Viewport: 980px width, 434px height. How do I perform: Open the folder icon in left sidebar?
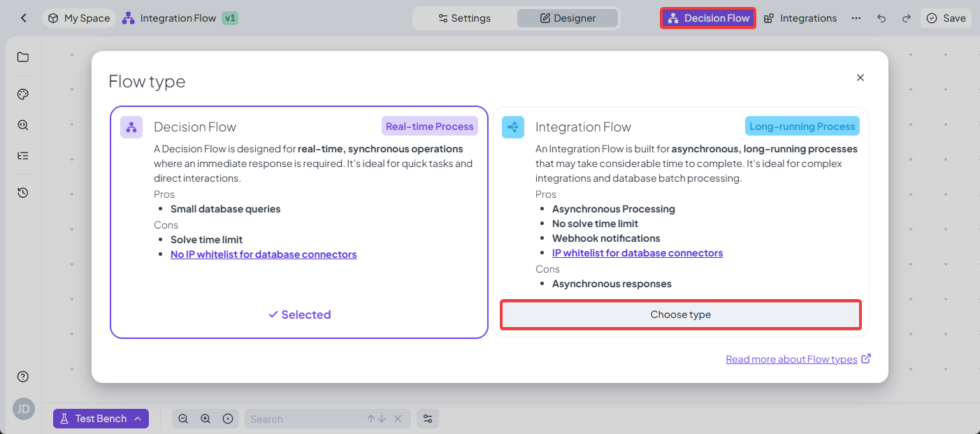tap(23, 57)
